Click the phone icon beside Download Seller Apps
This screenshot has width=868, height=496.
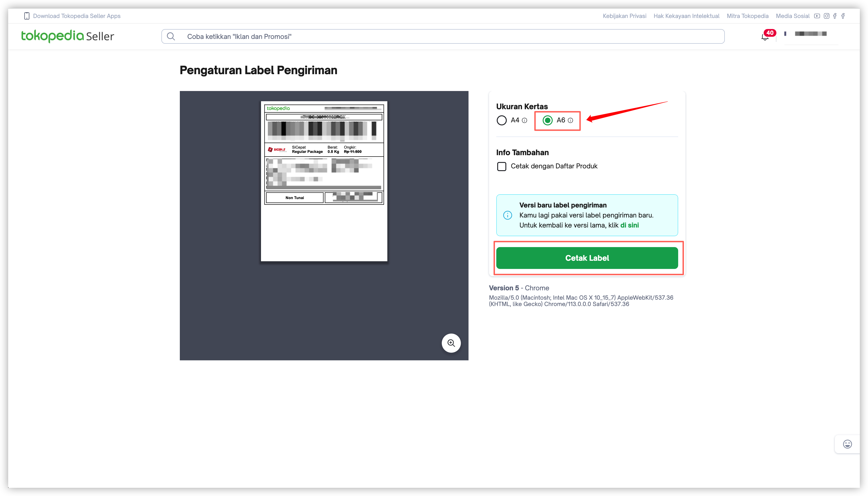27,16
